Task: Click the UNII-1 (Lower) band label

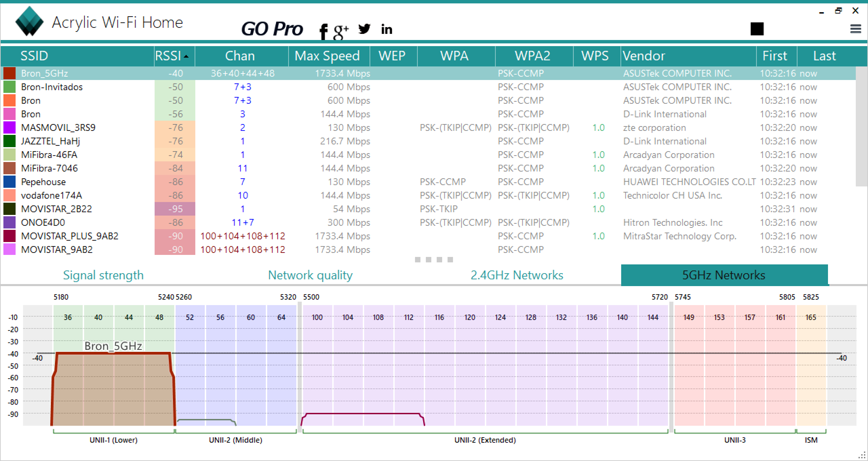Action: (x=113, y=440)
